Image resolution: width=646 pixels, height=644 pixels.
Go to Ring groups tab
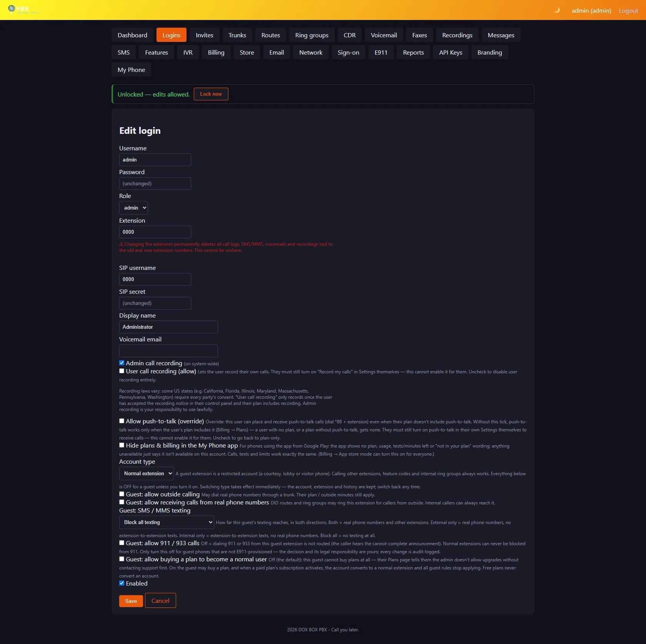tap(312, 35)
